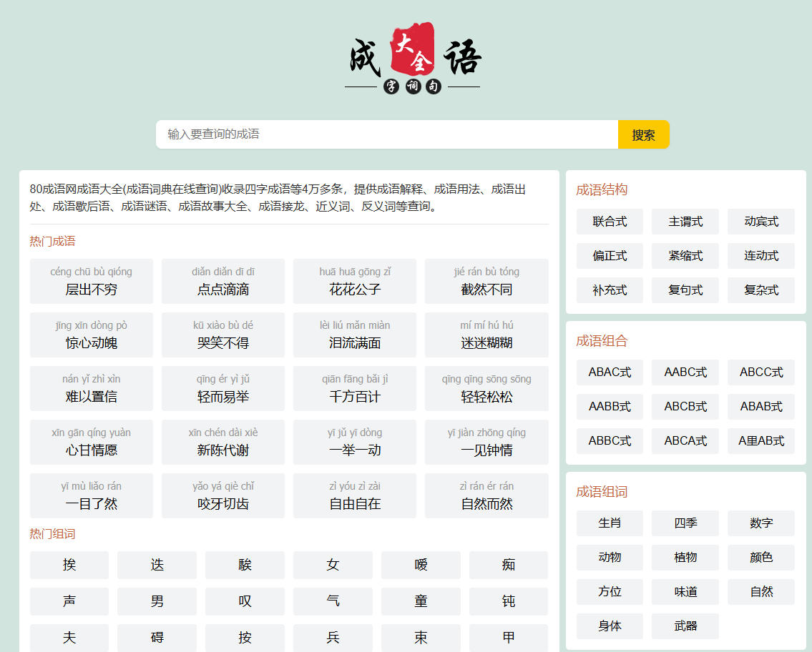Screen dimensions: 812x652
Task: Open the idiom 花花公子
Action: click(x=355, y=281)
